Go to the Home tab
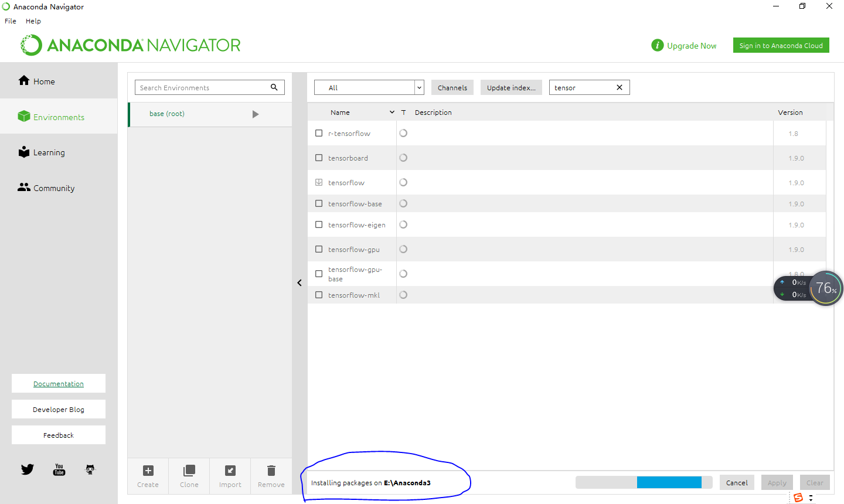Screen dimensions: 844x504 coord(59,81)
